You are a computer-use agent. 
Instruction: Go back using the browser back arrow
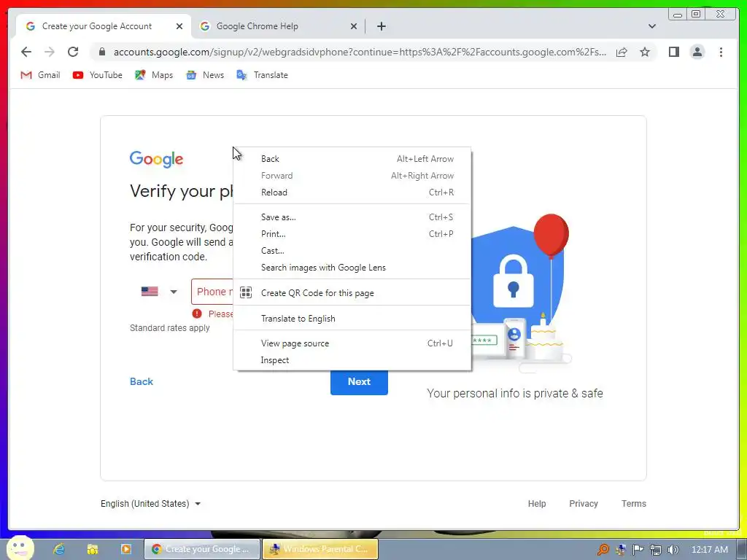[x=26, y=52]
